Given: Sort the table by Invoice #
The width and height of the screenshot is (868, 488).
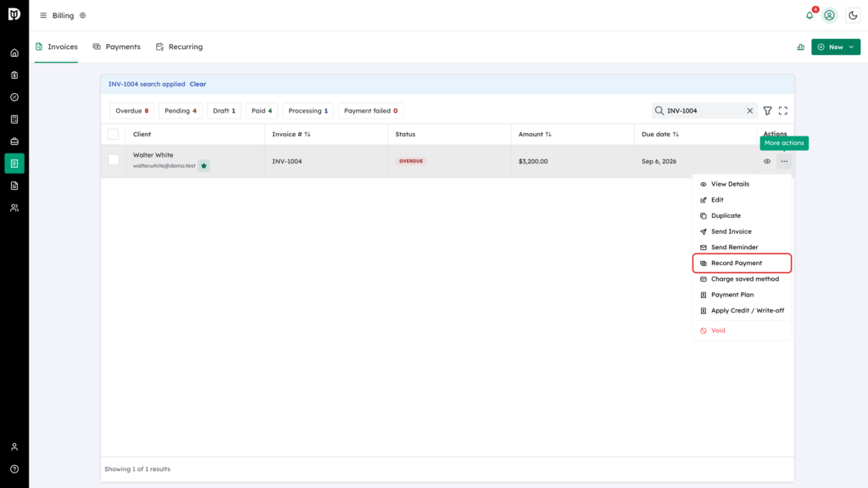Looking at the screenshot, I should [x=292, y=134].
